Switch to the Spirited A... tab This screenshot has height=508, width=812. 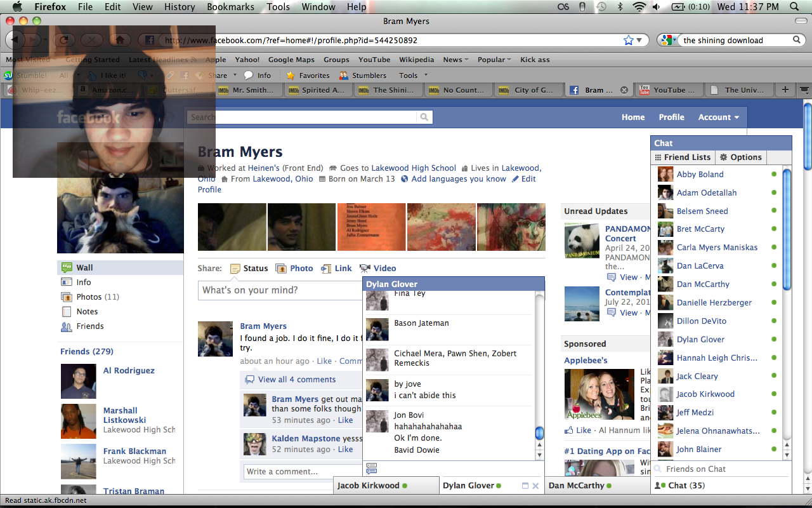click(317, 90)
